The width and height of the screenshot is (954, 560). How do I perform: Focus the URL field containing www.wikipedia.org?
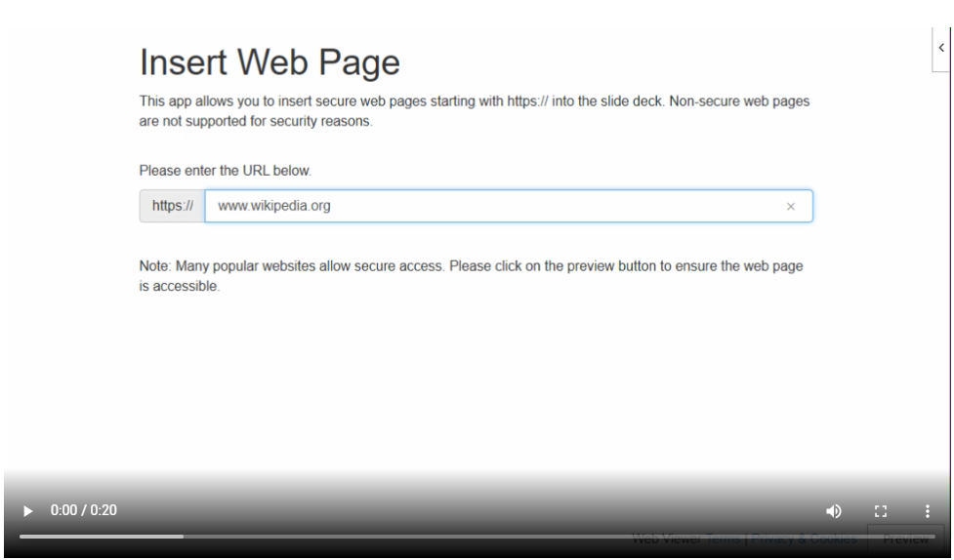click(x=509, y=206)
